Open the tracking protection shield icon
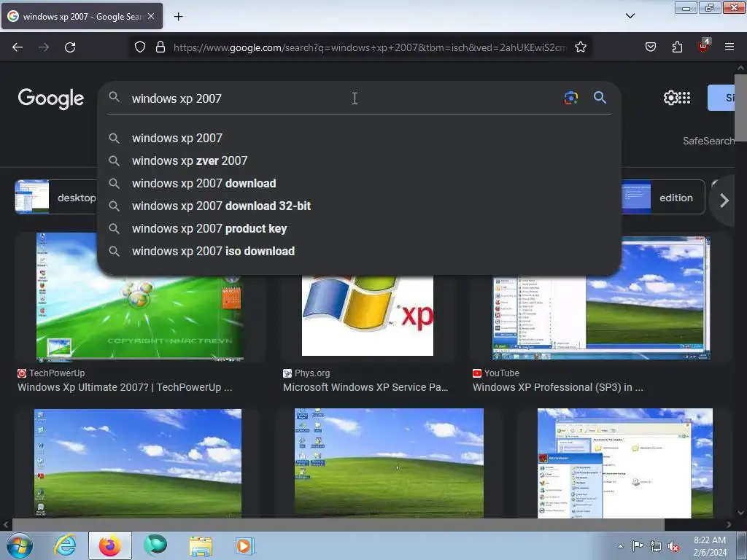The height and width of the screenshot is (560, 747). tap(139, 47)
